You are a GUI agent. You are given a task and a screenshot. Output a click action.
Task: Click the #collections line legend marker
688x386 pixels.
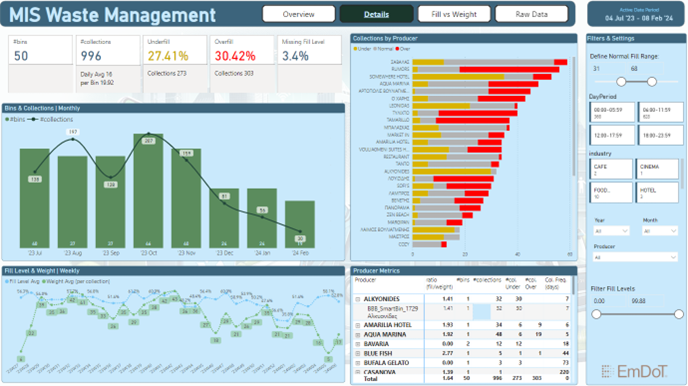(33, 119)
